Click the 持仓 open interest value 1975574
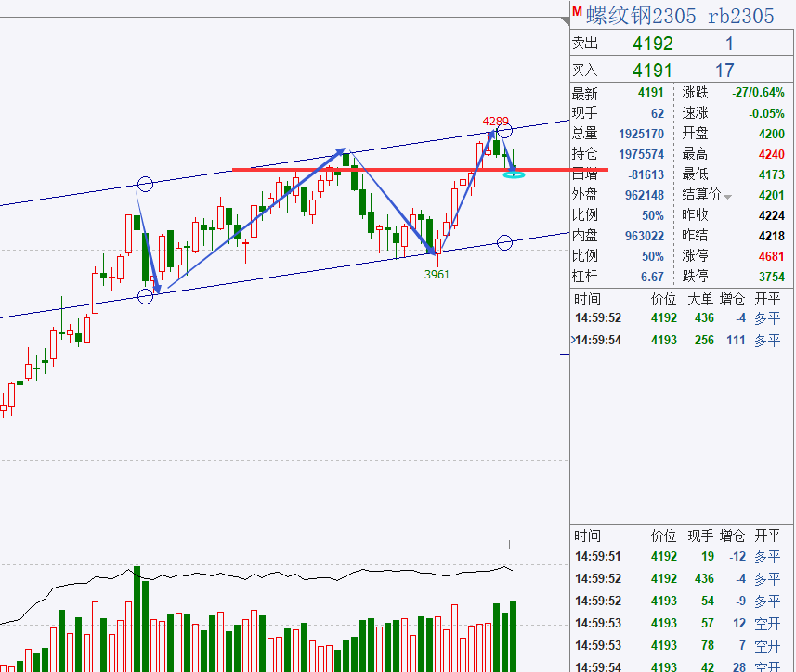The height and width of the screenshot is (672, 796). pos(641,154)
